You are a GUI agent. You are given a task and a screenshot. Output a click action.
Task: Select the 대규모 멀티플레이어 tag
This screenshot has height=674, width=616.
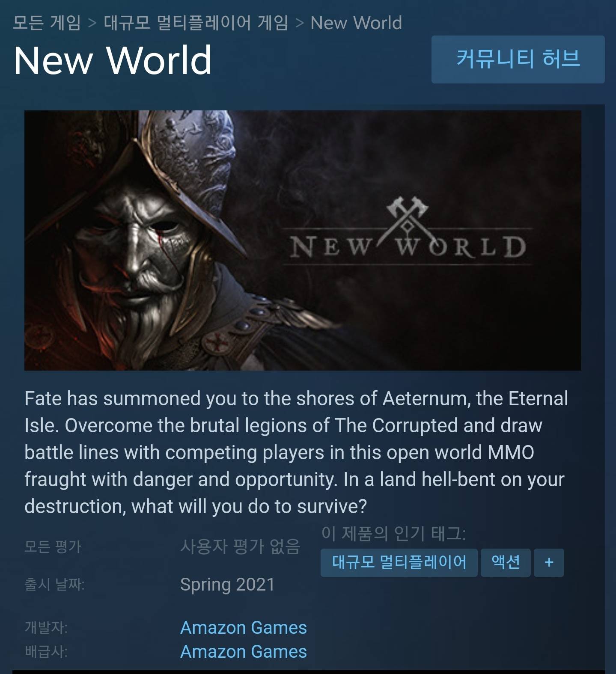[x=399, y=562]
